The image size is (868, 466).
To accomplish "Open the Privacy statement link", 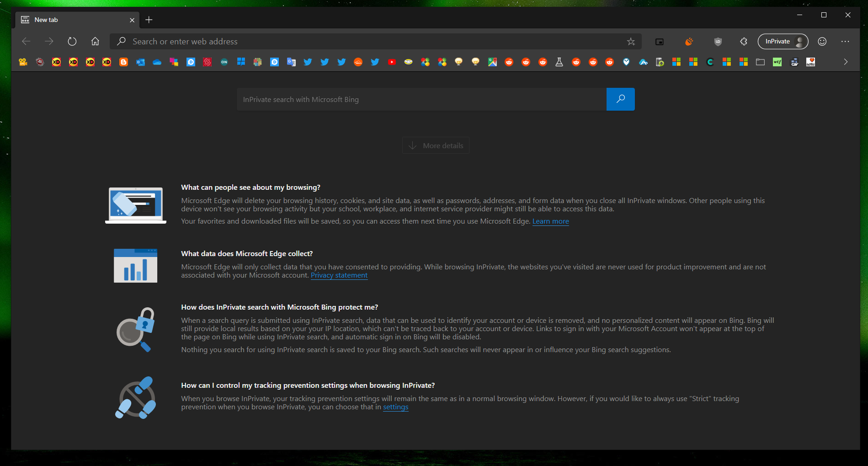I will pyautogui.click(x=339, y=275).
